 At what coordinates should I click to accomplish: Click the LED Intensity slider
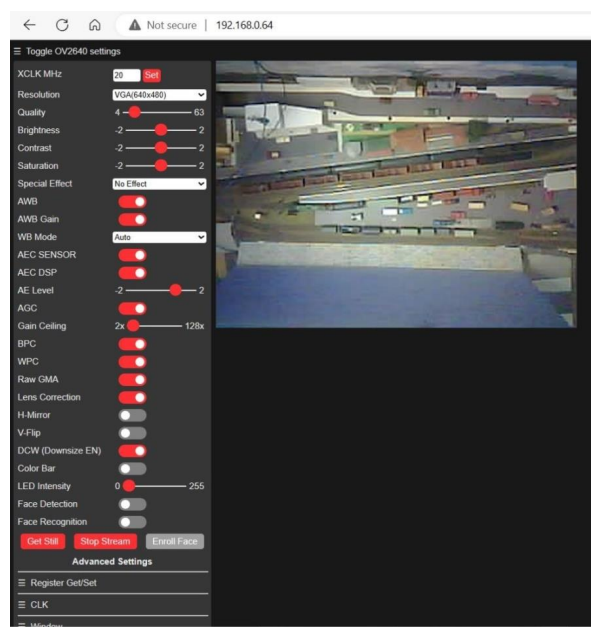(154, 486)
